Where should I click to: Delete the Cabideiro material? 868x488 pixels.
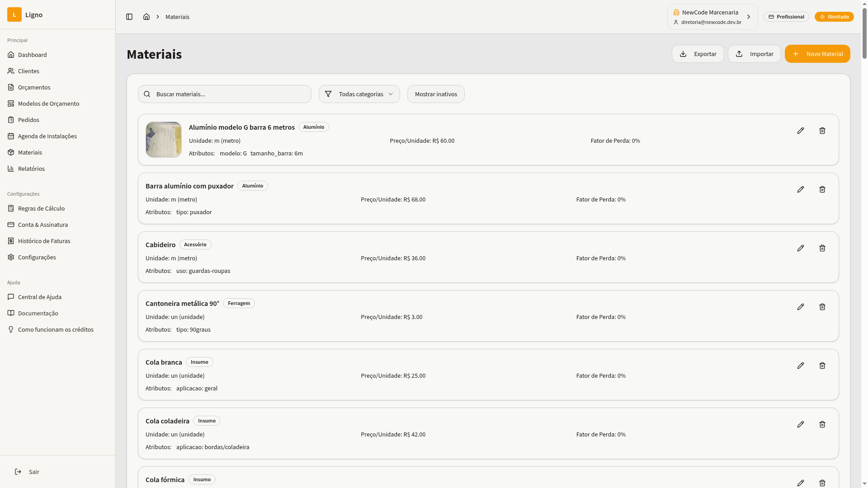click(x=822, y=248)
